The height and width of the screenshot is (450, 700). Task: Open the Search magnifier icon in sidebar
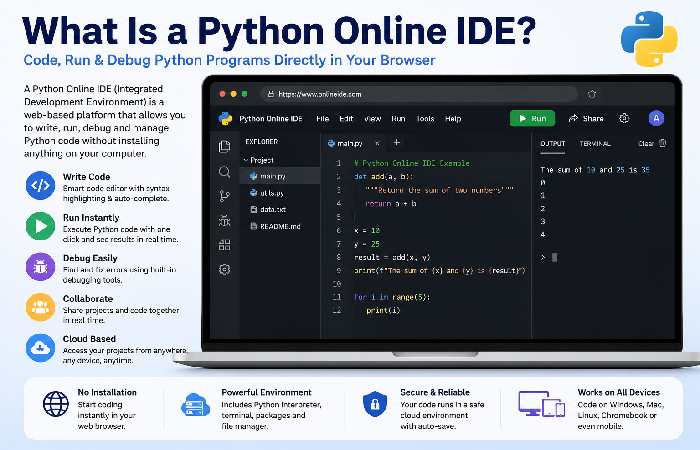pyautogui.click(x=225, y=172)
